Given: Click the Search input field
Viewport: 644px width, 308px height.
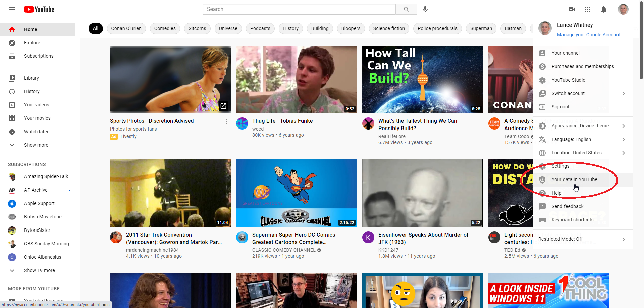Looking at the screenshot, I should (x=299, y=9).
